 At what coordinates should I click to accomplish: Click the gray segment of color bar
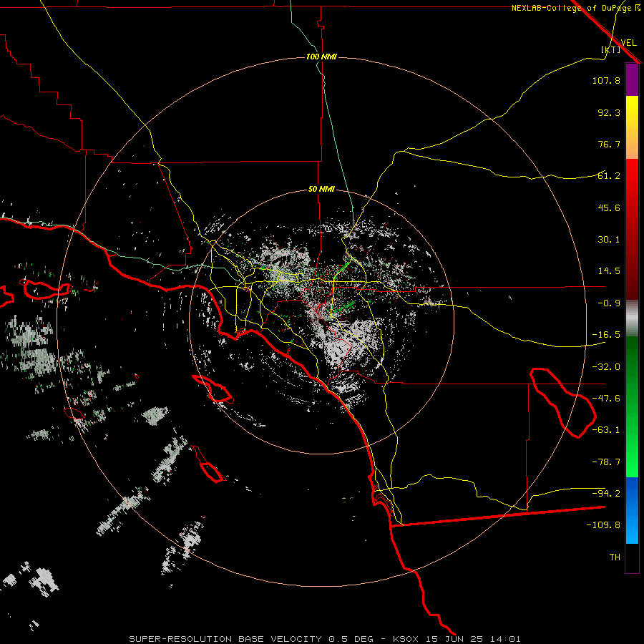(632, 318)
